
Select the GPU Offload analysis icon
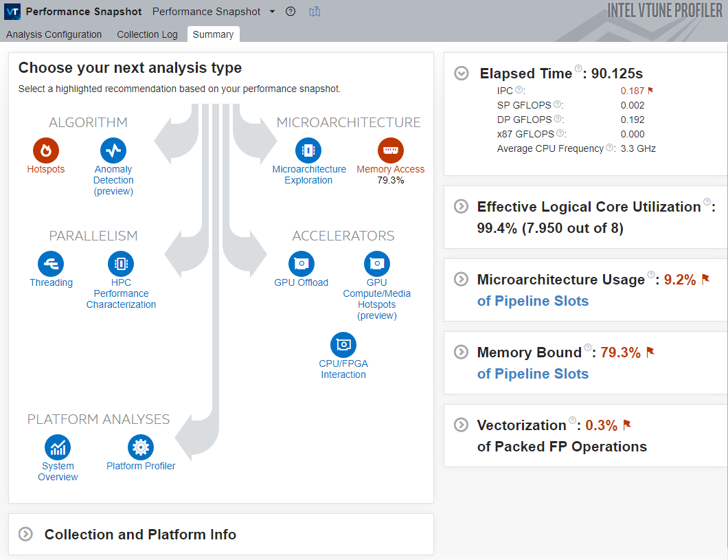click(301, 264)
